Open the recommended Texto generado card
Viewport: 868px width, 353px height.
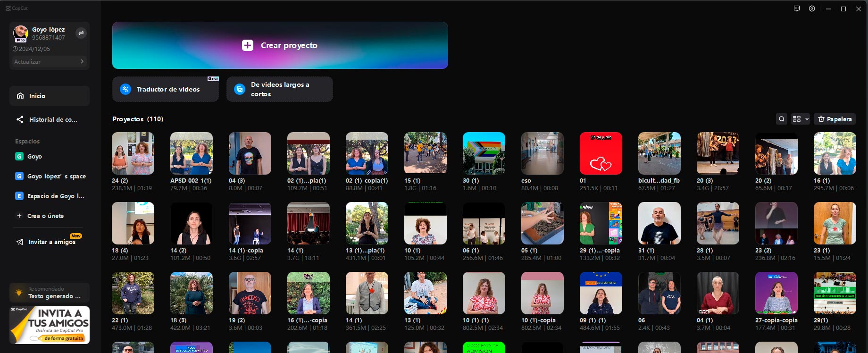[x=50, y=293]
